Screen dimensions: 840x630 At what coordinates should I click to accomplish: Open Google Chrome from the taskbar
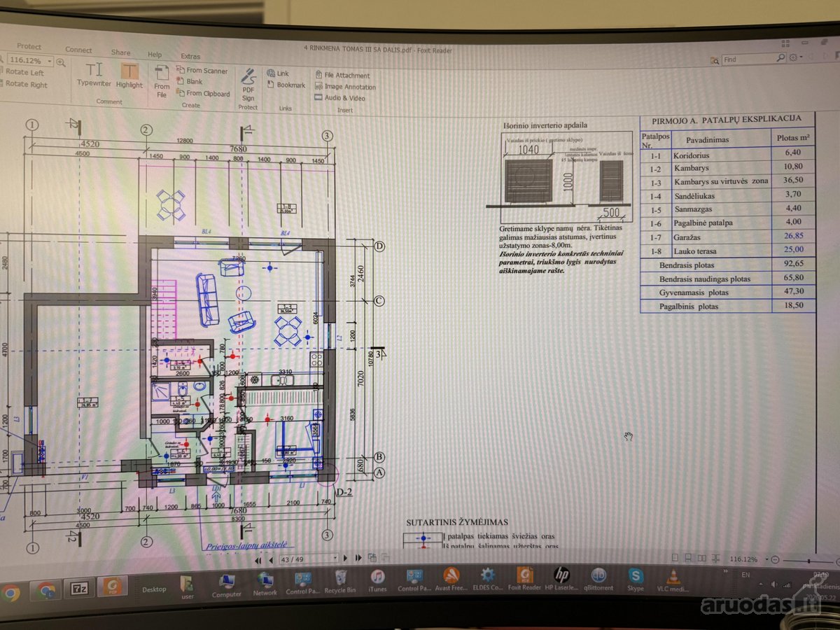[x=10, y=593]
